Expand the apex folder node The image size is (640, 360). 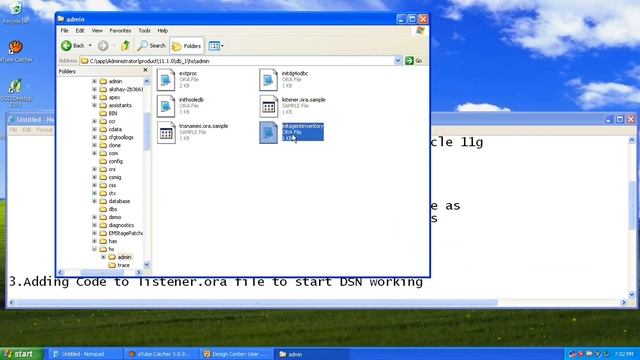[94, 97]
